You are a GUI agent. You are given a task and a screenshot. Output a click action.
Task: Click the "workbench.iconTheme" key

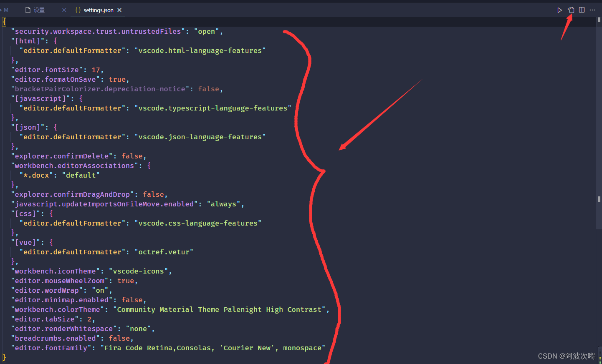pyautogui.click(x=56, y=271)
